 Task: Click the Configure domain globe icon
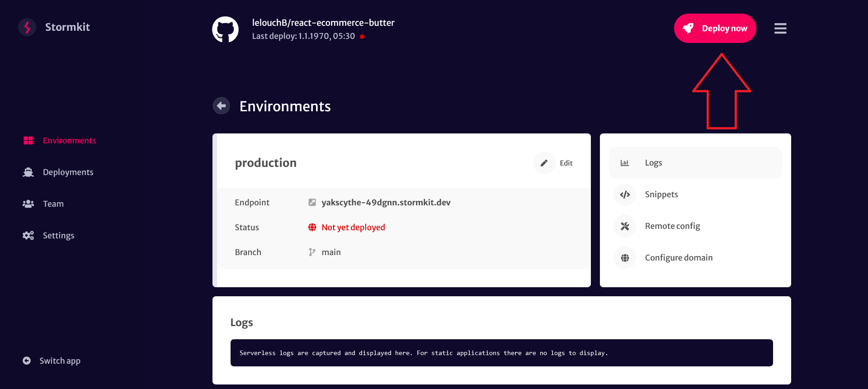point(625,258)
